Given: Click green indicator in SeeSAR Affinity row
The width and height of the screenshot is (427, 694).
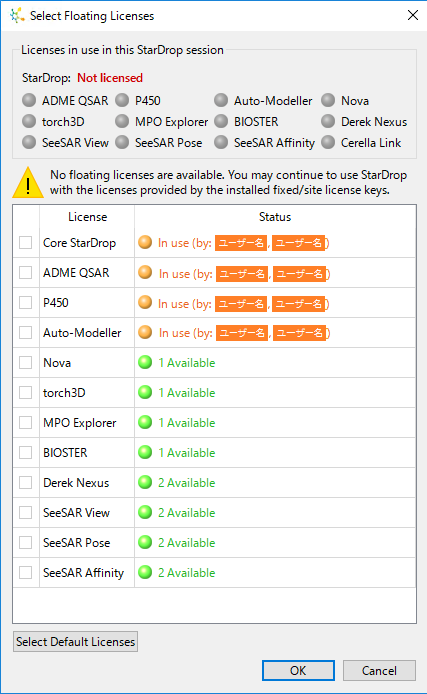Looking at the screenshot, I should [145, 572].
